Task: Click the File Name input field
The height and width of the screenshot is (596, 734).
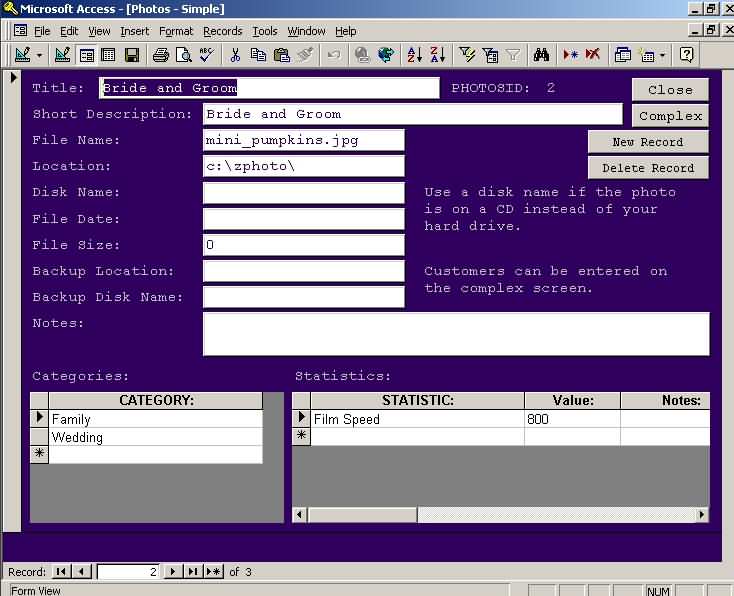Action: click(x=303, y=140)
